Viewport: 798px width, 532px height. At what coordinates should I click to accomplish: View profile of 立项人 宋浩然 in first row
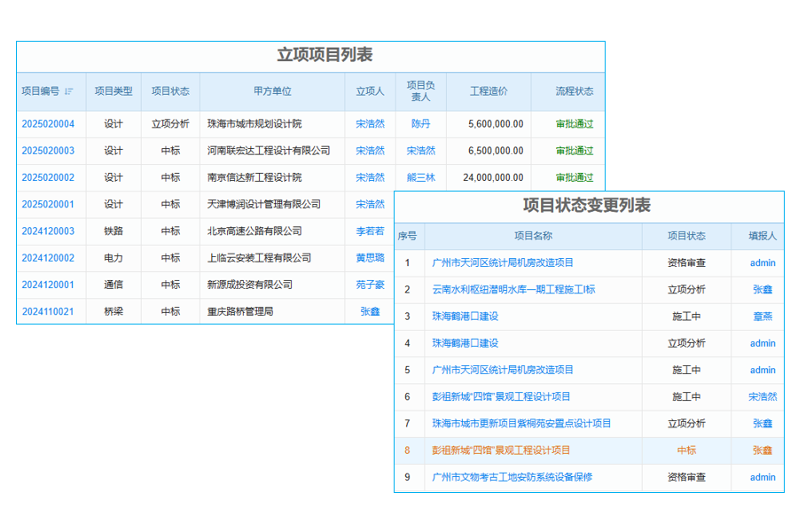coord(370,124)
